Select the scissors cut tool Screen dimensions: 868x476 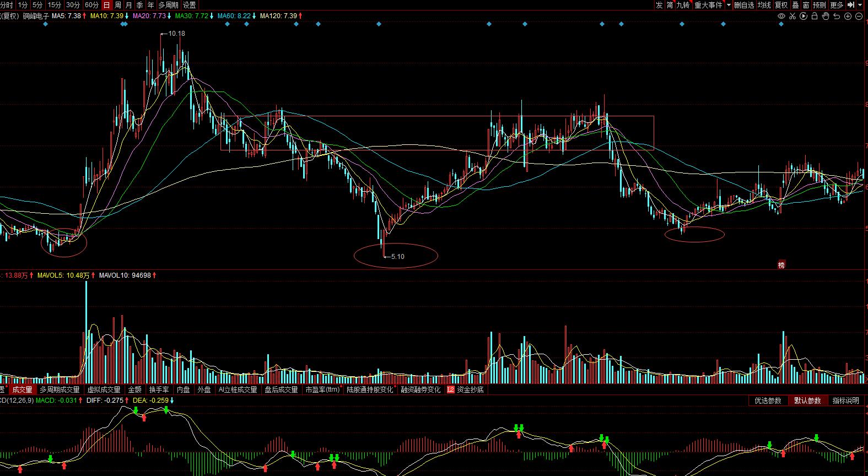[792, 17]
